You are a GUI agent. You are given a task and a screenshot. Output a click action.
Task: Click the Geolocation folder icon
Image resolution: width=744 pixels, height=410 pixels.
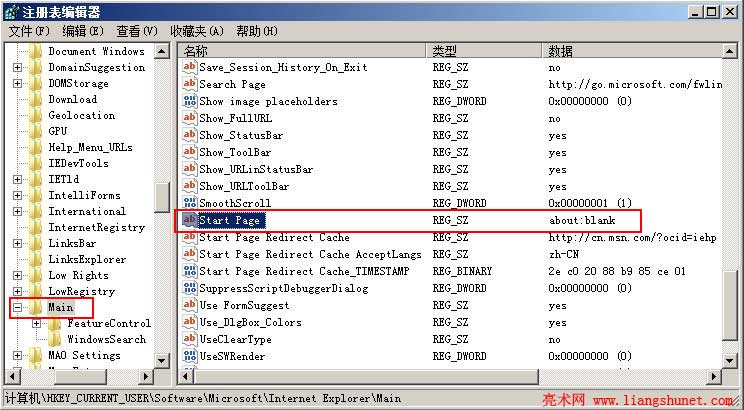36,115
